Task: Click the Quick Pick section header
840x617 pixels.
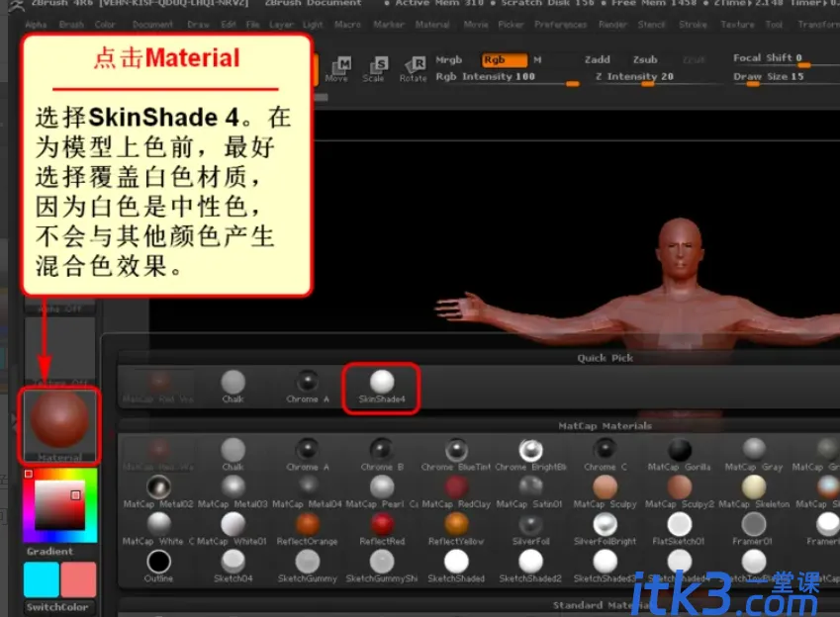Action: (605, 358)
